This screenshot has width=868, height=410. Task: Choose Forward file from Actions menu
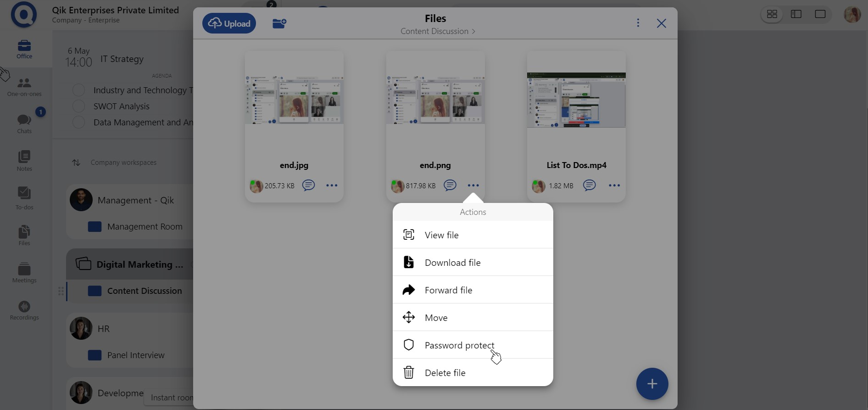point(473,290)
